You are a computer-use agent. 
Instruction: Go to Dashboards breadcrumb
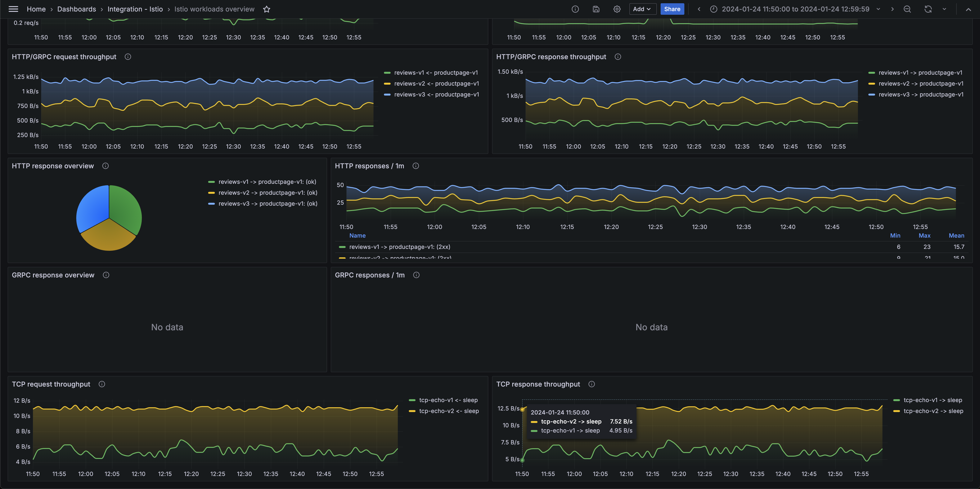point(76,9)
